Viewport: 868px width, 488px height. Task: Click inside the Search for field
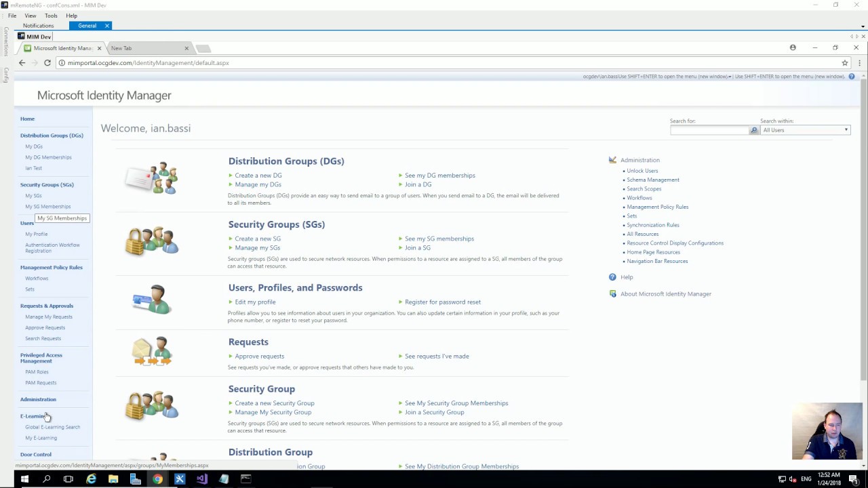pyautogui.click(x=709, y=130)
